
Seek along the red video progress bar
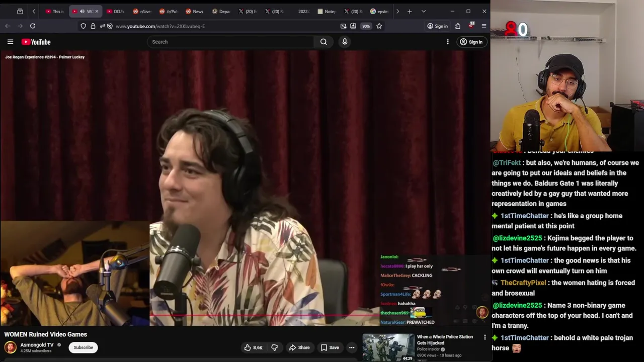(265, 316)
